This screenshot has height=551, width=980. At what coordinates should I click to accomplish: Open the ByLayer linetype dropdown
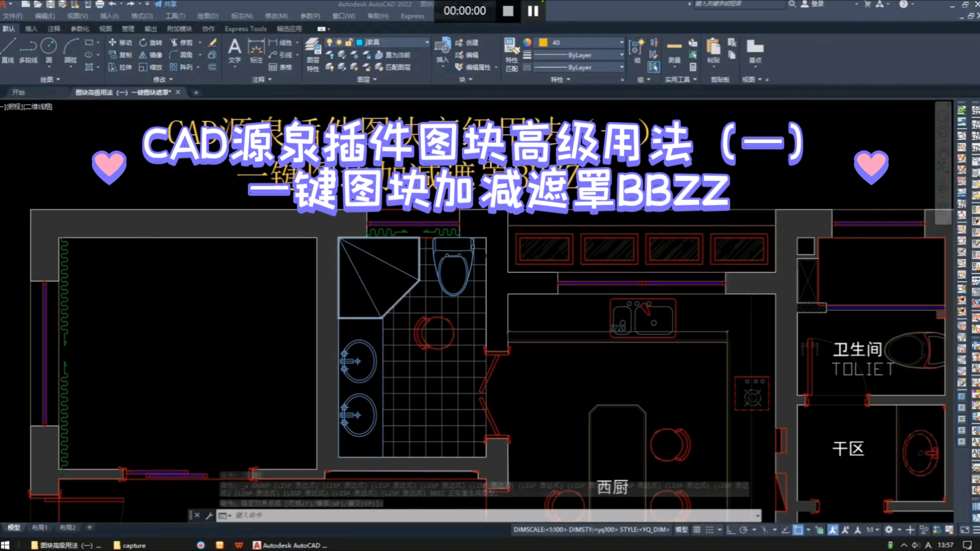577,55
